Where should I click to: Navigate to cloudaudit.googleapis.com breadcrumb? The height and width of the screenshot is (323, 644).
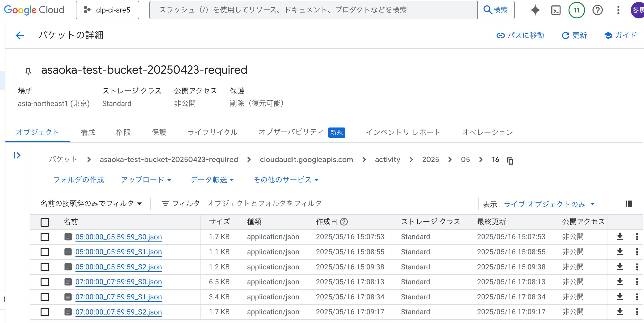tap(306, 159)
